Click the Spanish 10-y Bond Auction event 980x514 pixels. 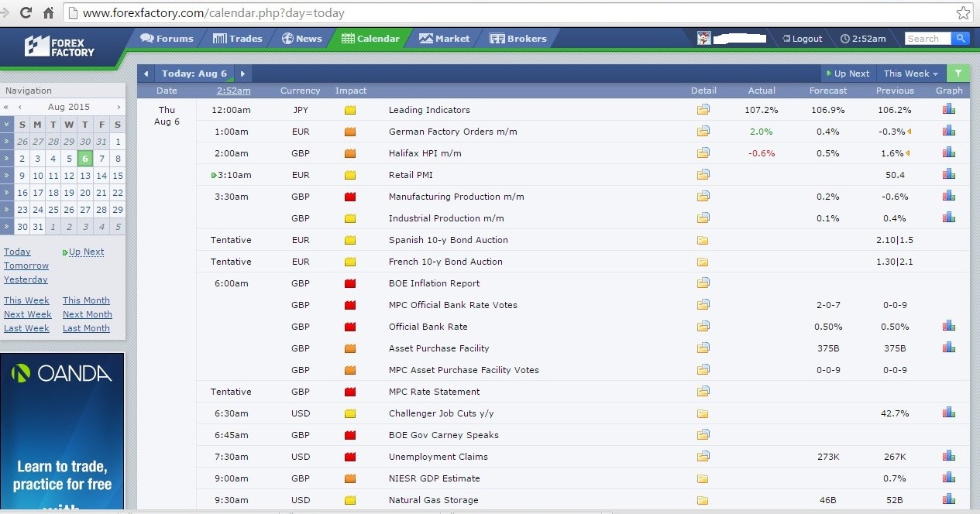[x=449, y=240]
